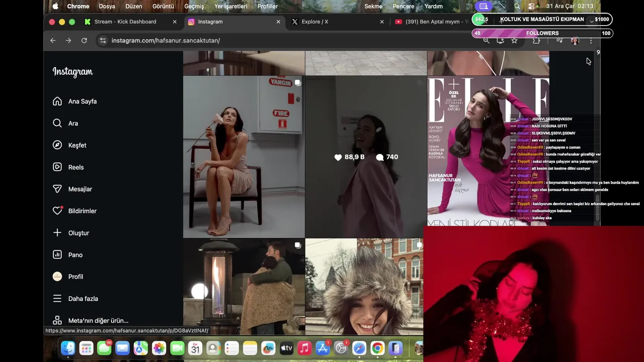The width and height of the screenshot is (644, 362).
Task: Open the Ara search panel
Action: [65, 123]
